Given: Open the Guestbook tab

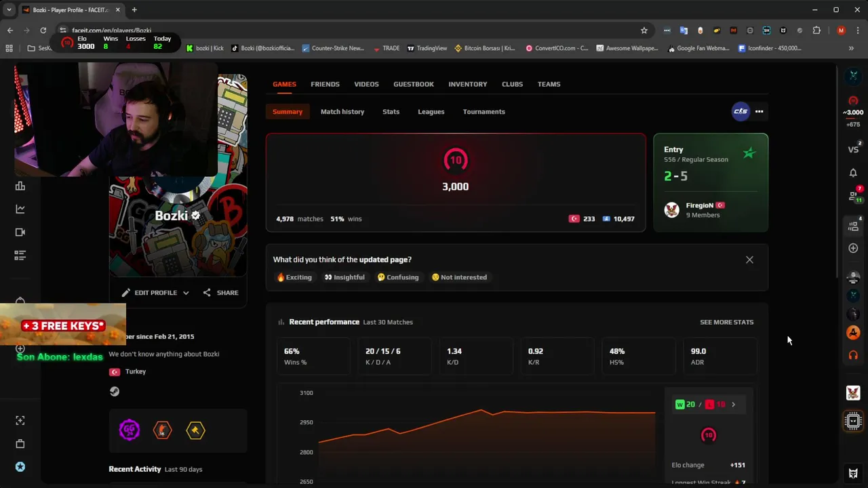Looking at the screenshot, I should click(x=414, y=84).
